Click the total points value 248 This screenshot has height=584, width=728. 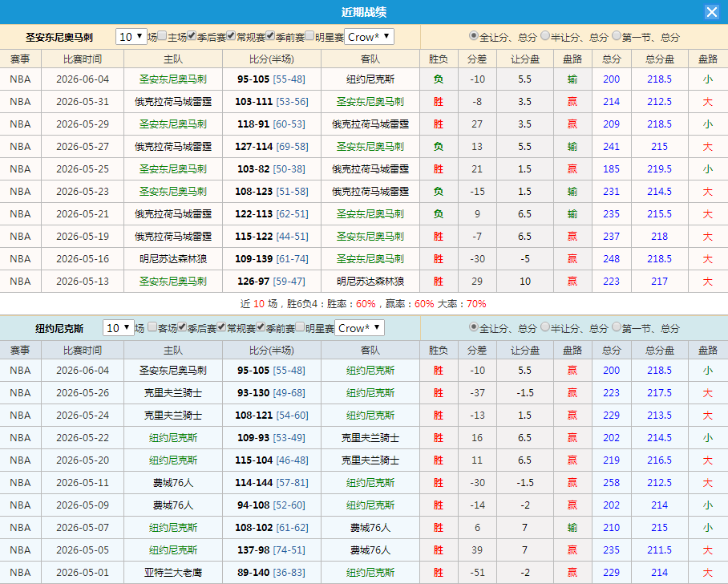coord(612,259)
